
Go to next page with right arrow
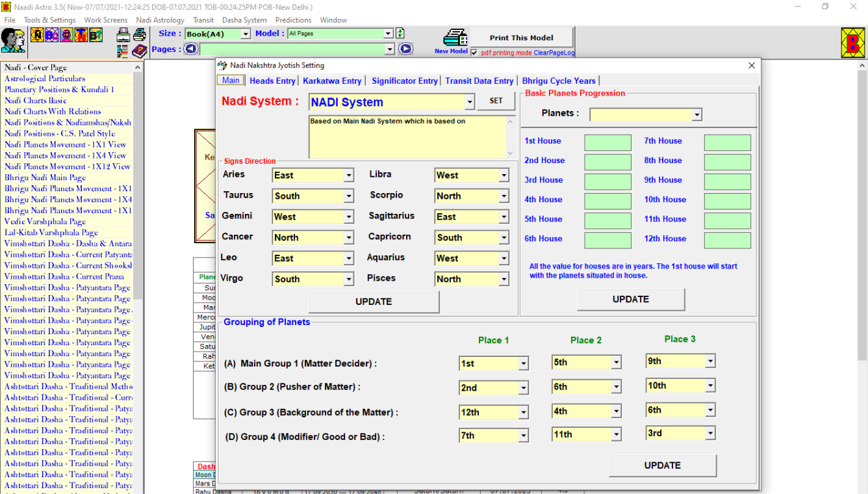(x=405, y=49)
